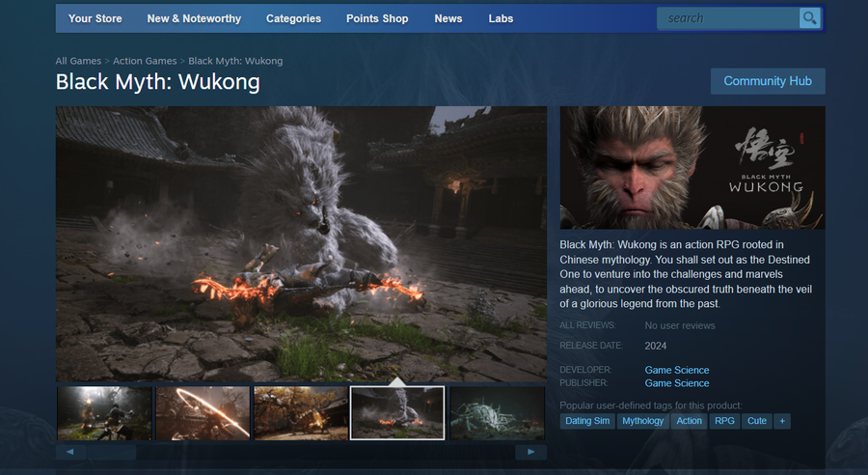Click the Black Myth Wukong header image

tap(692, 167)
